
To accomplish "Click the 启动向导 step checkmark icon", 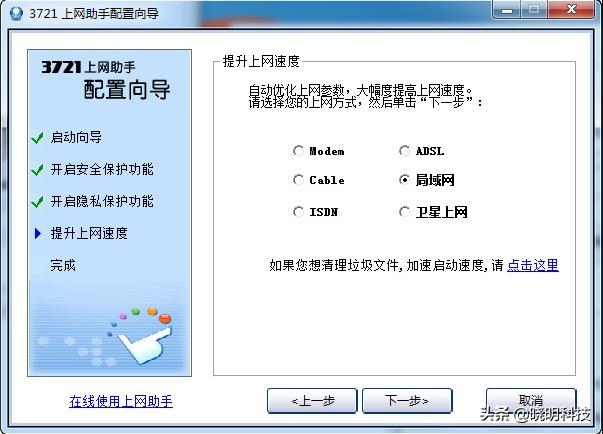I will tap(38, 137).
